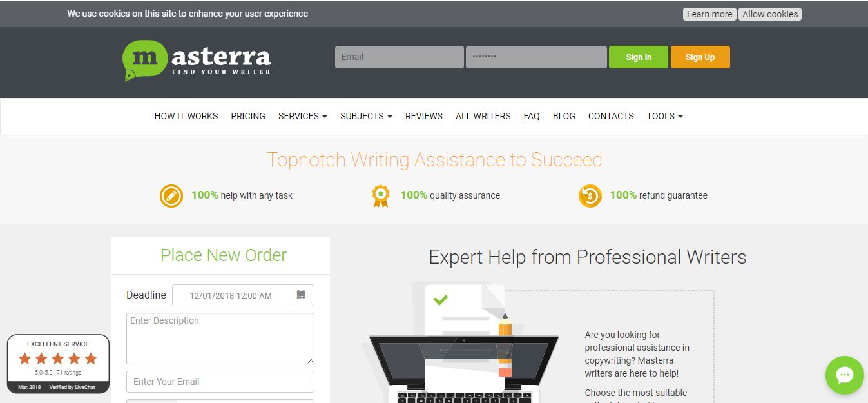The height and width of the screenshot is (403, 868).
Task: Click Learn more in the cookie banner
Action: (709, 14)
